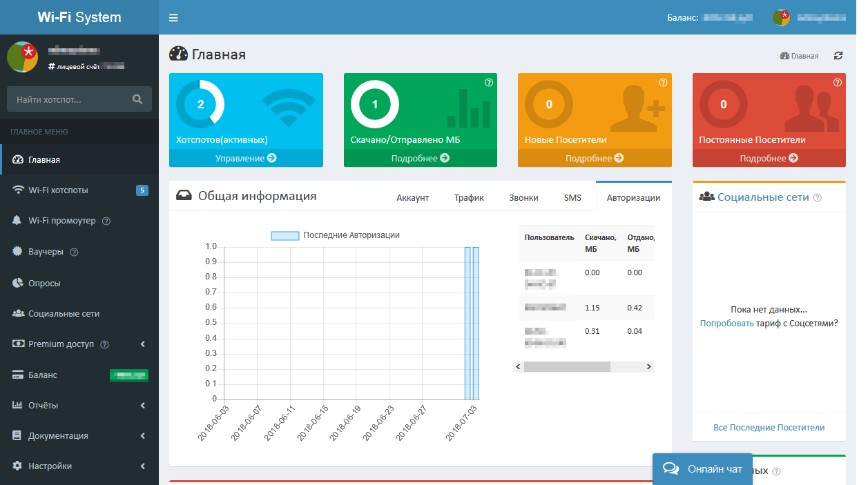Click the search magnifier icon in sidebar
868x485 pixels.
tap(137, 99)
